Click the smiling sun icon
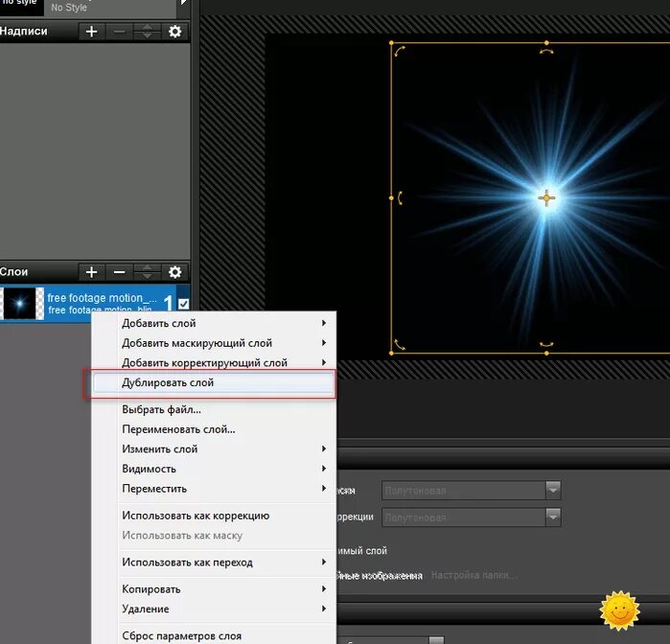This screenshot has height=644, width=670. [x=619, y=611]
